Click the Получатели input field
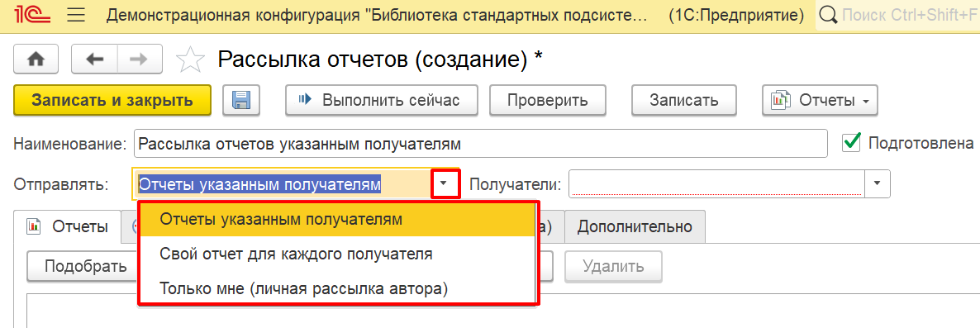 [716, 183]
